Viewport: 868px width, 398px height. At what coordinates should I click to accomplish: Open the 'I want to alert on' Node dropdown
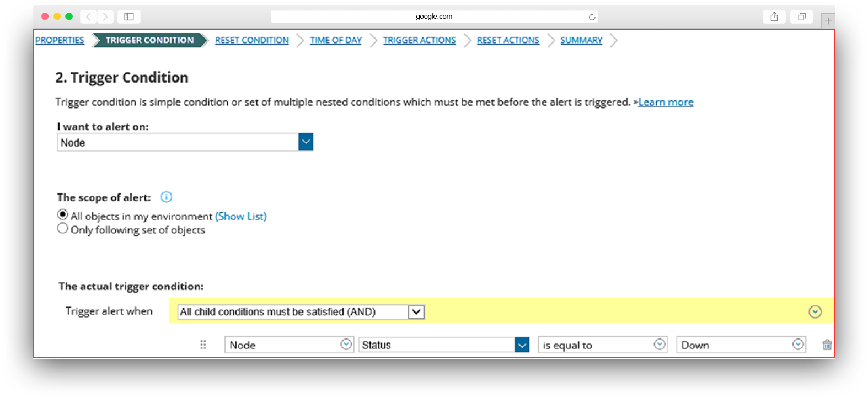[185, 142]
